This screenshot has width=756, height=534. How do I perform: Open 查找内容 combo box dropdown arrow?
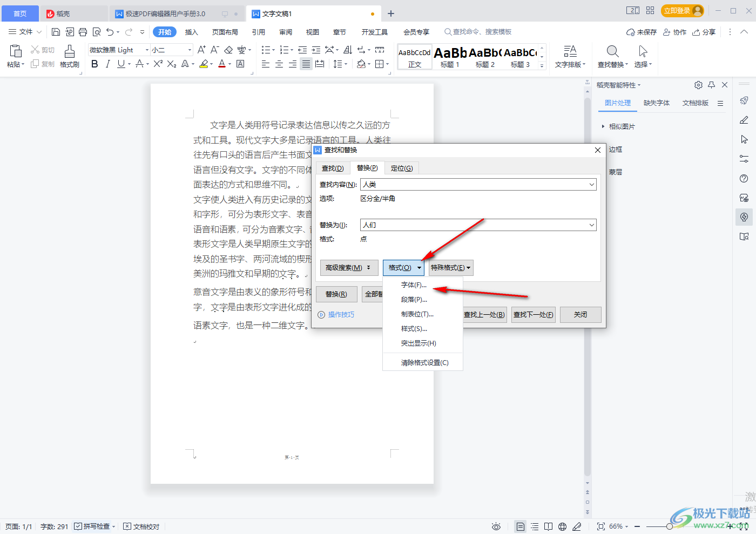click(592, 185)
